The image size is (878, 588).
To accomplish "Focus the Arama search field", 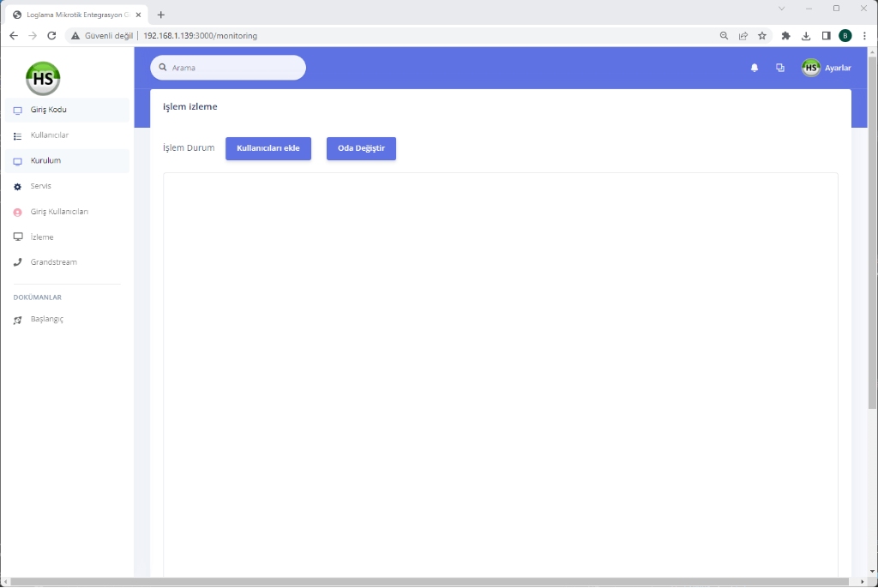I will pyautogui.click(x=232, y=68).
